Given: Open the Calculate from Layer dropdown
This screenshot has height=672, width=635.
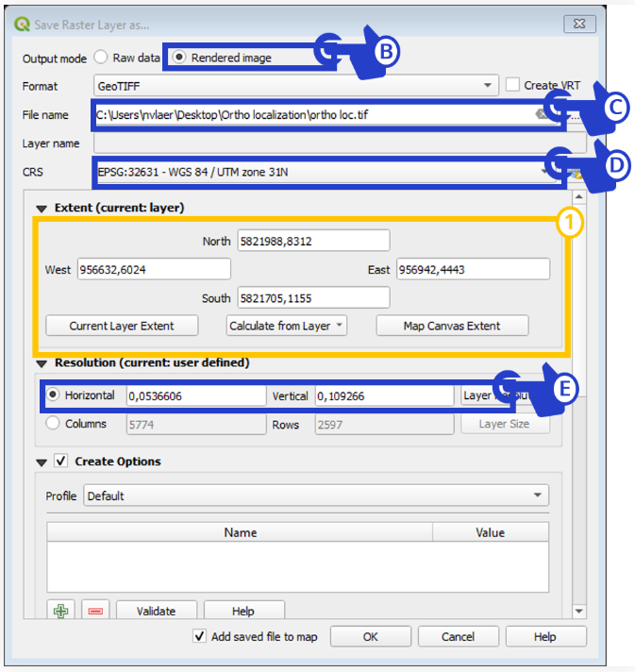Looking at the screenshot, I should coord(287,326).
